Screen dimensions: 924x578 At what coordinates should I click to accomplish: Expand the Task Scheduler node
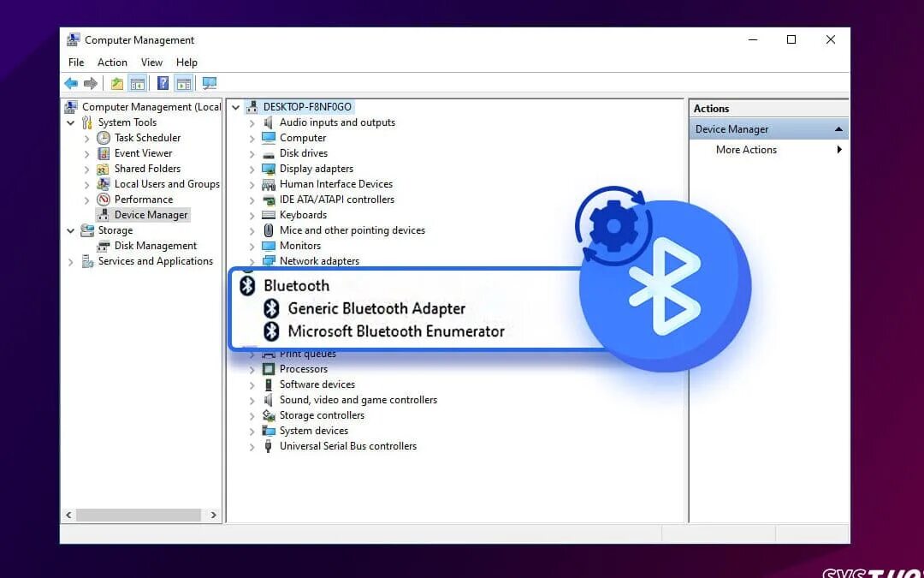pos(86,139)
